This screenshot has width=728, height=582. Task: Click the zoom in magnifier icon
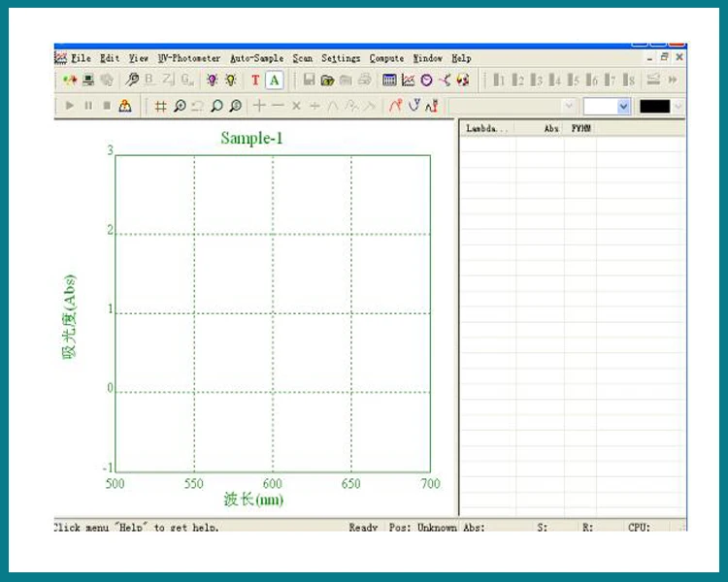pyautogui.click(x=180, y=107)
